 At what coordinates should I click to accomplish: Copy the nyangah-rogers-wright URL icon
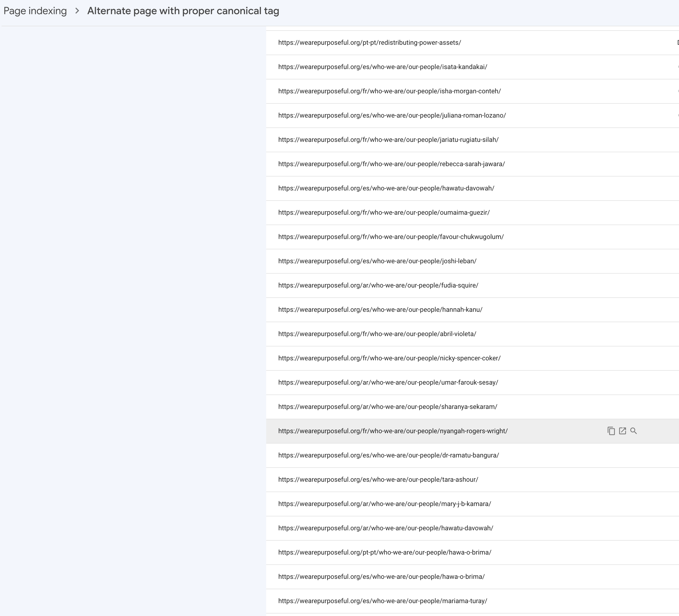pos(611,431)
